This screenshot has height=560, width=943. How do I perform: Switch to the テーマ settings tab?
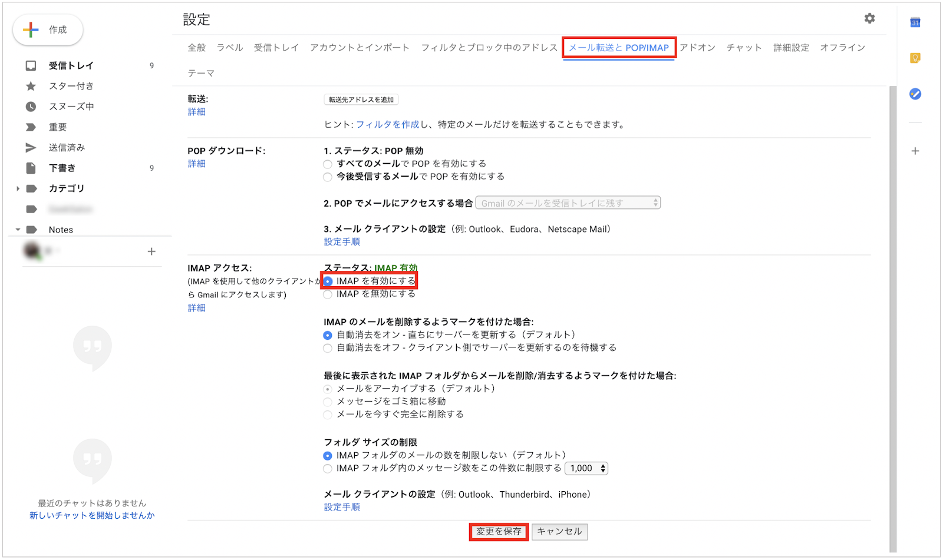point(201,73)
